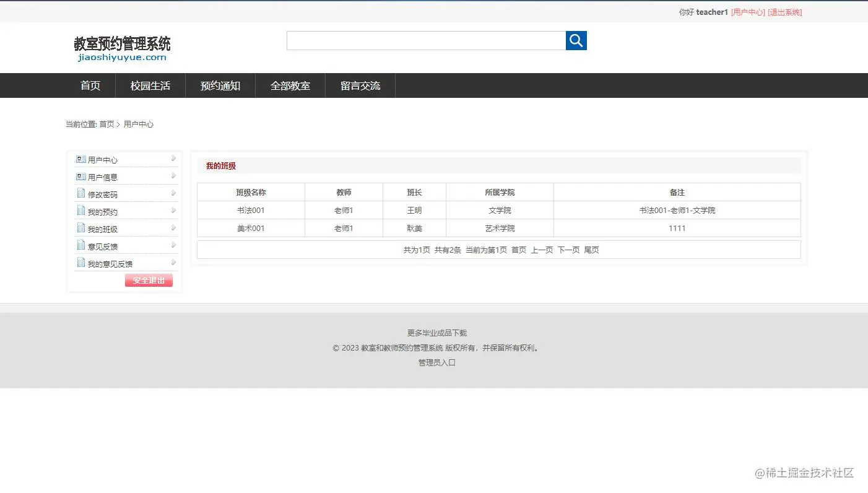Click the 书法001-老师1-文学院 remark cell
This screenshot has height=493, width=868.
click(x=677, y=210)
